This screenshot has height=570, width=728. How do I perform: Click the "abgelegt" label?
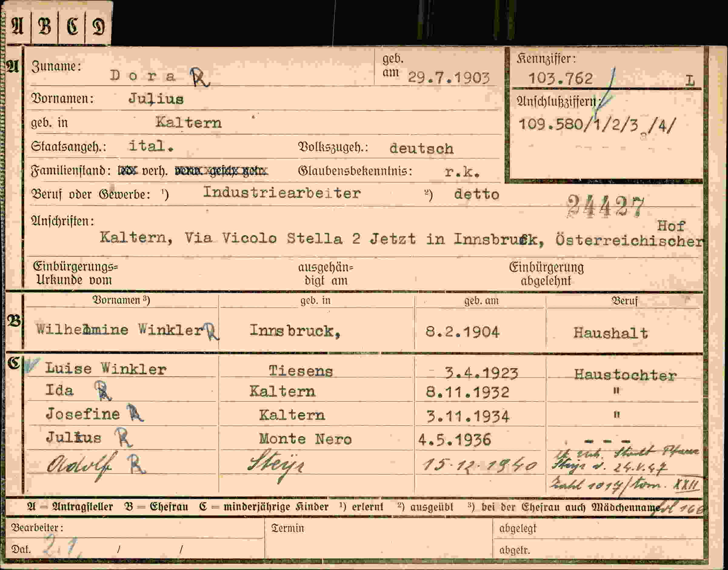coord(518,529)
